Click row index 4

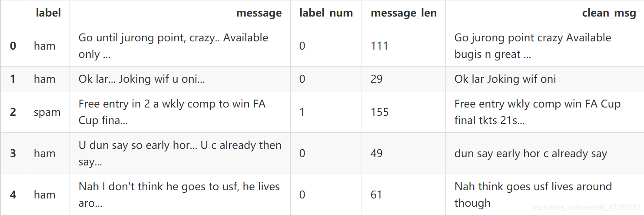pyautogui.click(x=13, y=195)
